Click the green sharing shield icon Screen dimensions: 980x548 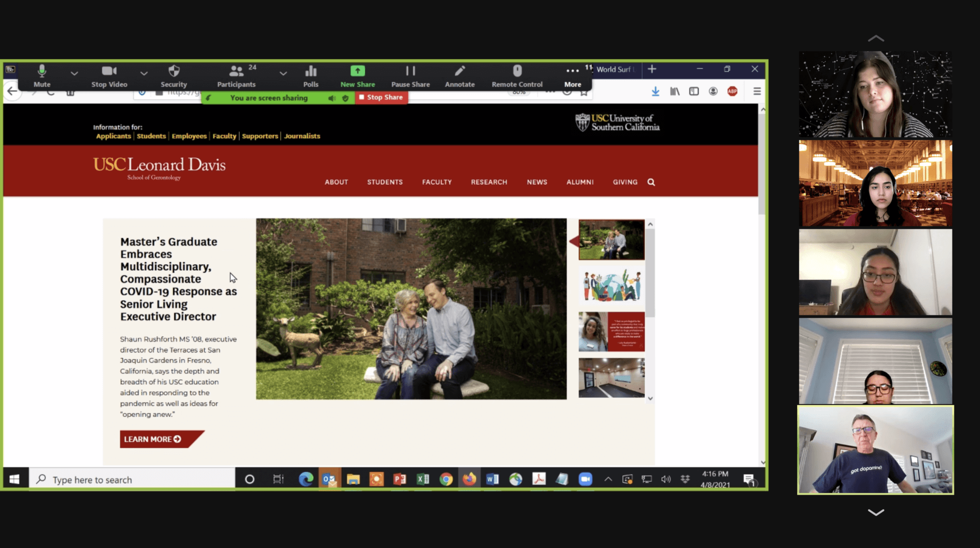pyautogui.click(x=346, y=98)
